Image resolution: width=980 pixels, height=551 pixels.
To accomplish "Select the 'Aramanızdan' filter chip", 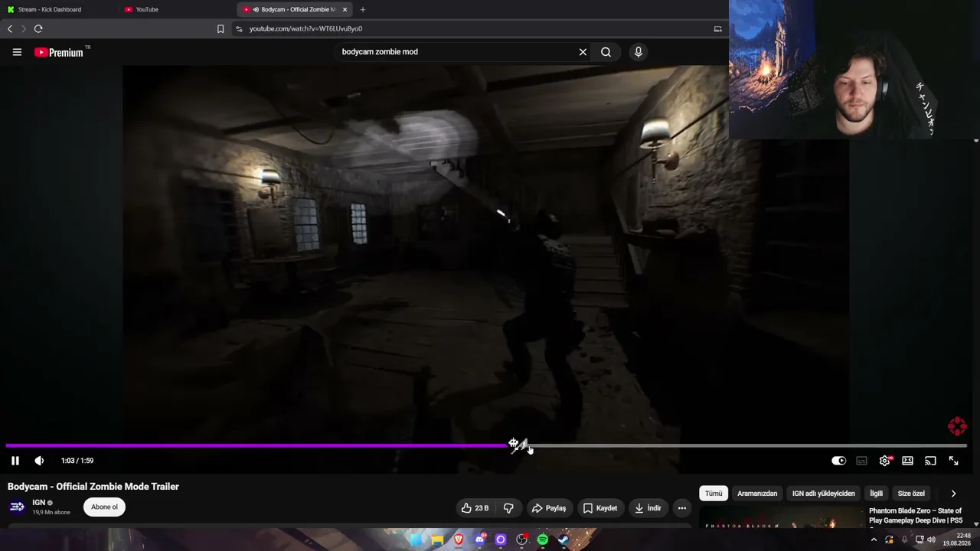I will click(x=757, y=494).
